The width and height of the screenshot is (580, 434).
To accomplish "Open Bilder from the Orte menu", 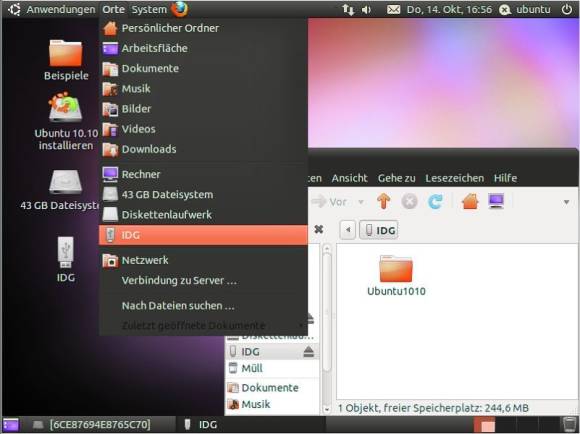I will coord(203,109).
